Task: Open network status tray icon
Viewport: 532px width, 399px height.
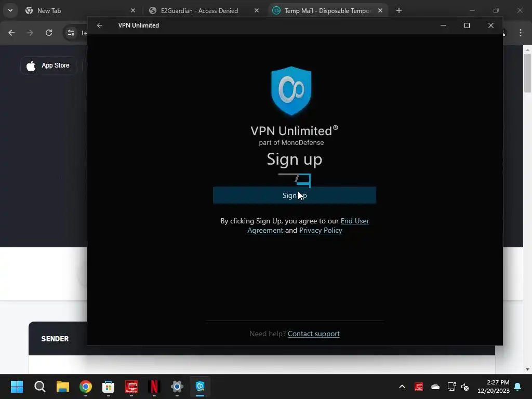Action: click(x=451, y=387)
